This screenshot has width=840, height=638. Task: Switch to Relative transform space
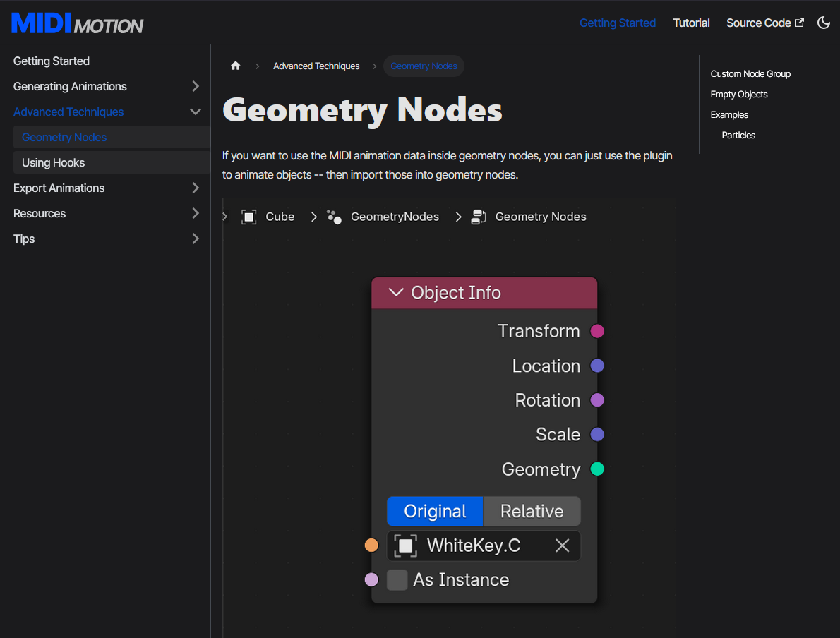(532, 512)
